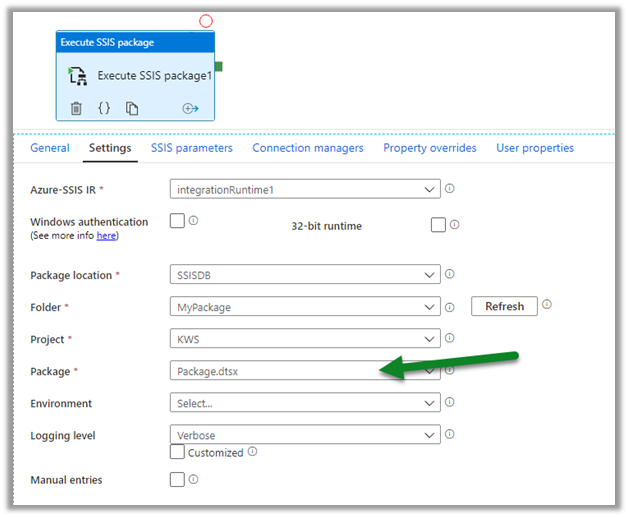
Task: Select the Execute SSIS package activity header
Action: (x=135, y=42)
